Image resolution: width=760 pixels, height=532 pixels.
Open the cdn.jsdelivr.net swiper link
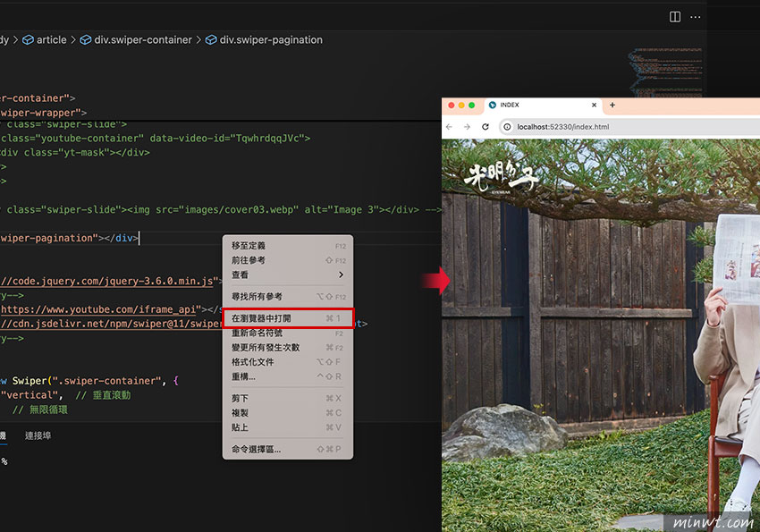(111, 324)
